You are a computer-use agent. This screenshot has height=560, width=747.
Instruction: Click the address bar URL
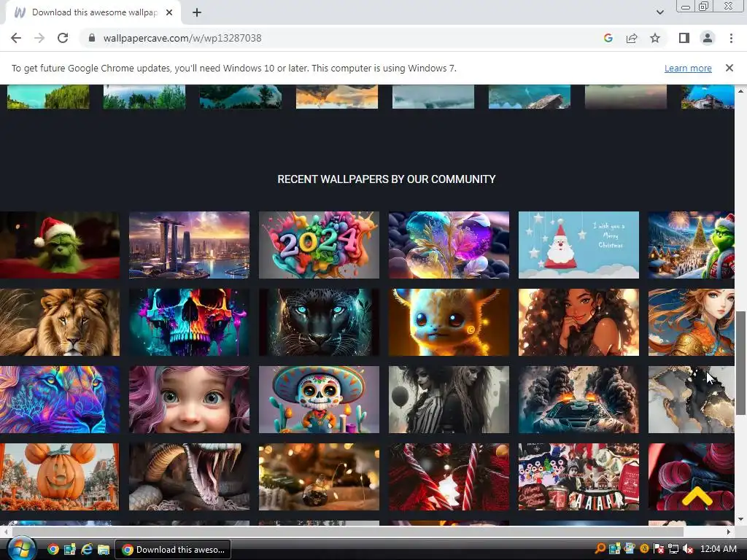tap(182, 38)
